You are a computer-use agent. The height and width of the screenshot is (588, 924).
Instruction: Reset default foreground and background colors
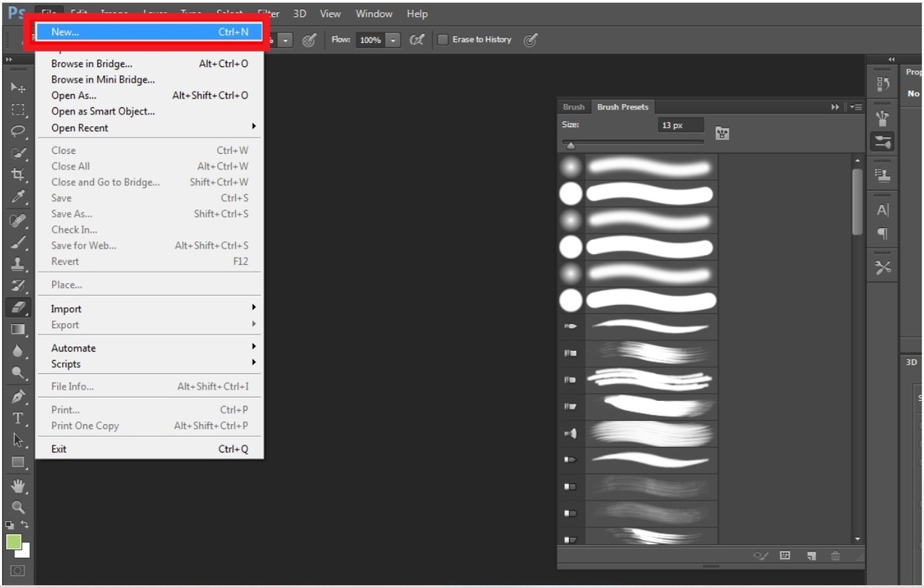point(10,525)
